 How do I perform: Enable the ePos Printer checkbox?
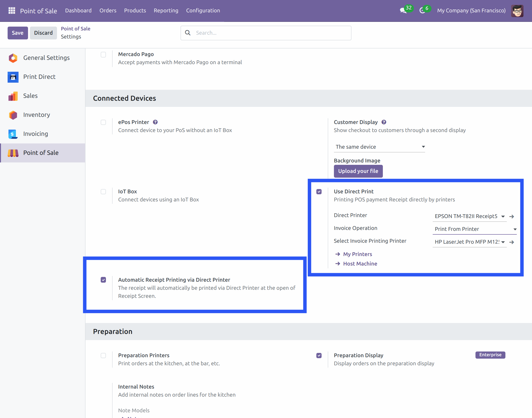coord(103,122)
